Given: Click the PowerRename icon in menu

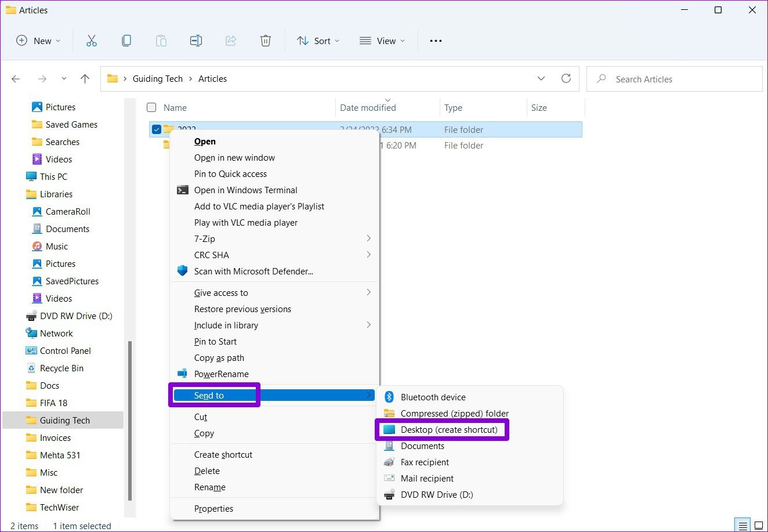Looking at the screenshot, I should click(x=182, y=374).
